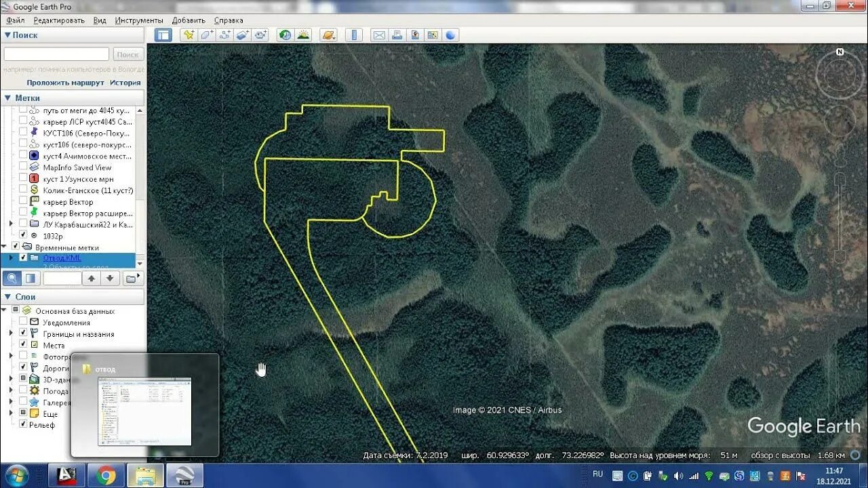
Task: Open the 'Справка' menu
Action: (229, 20)
